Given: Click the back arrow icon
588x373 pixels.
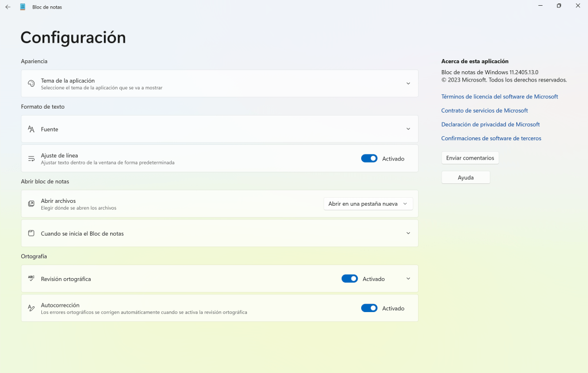Looking at the screenshot, I should [x=8, y=7].
